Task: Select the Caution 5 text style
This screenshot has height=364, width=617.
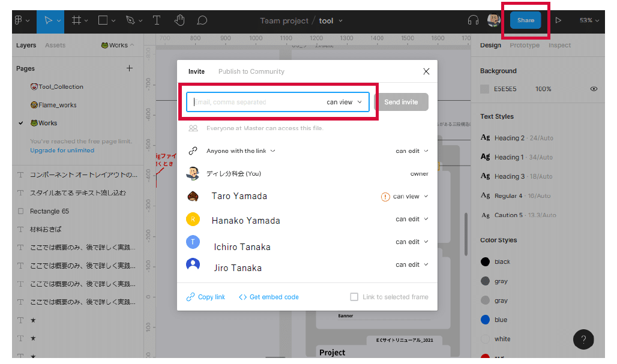Action: pos(519,215)
